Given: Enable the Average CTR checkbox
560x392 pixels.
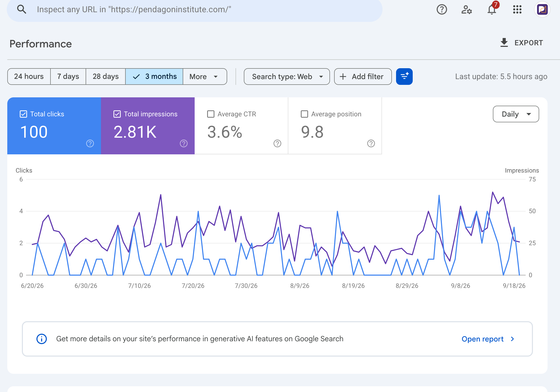Looking at the screenshot, I should [211, 114].
